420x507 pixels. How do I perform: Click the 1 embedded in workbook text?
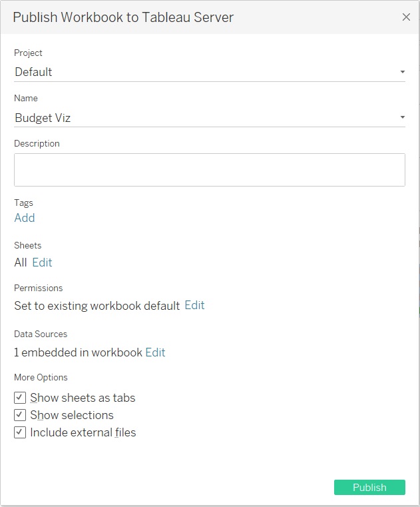coord(78,352)
